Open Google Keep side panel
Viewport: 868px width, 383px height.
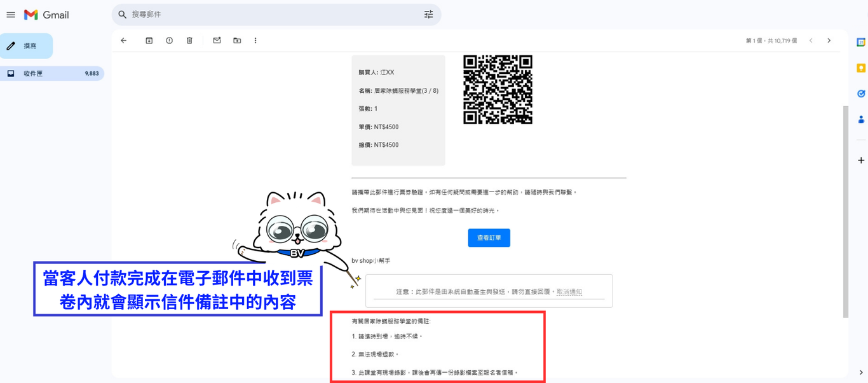(861, 68)
